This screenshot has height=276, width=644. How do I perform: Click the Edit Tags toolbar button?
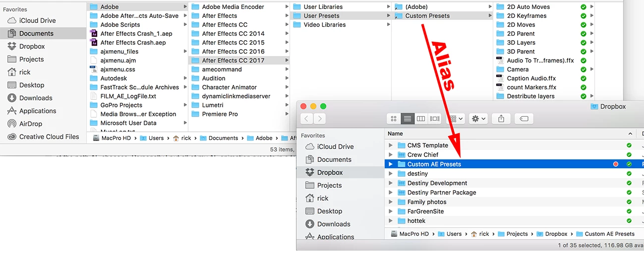(x=524, y=119)
